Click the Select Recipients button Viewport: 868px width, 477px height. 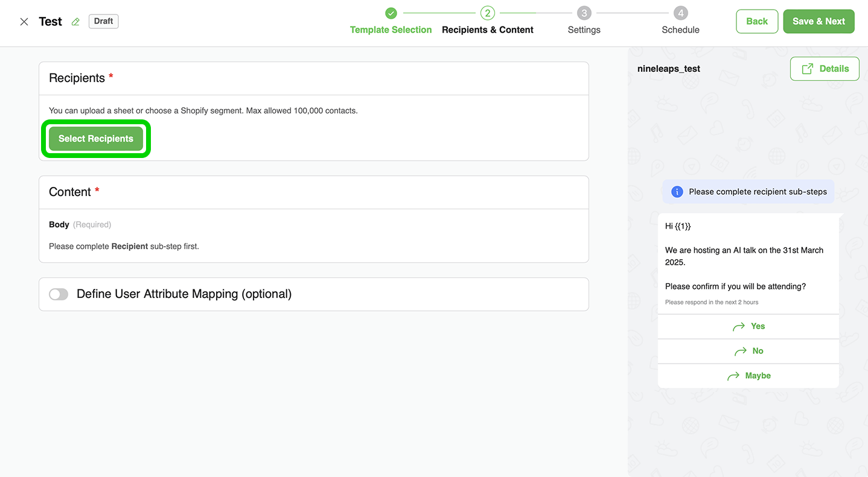tap(95, 139)
